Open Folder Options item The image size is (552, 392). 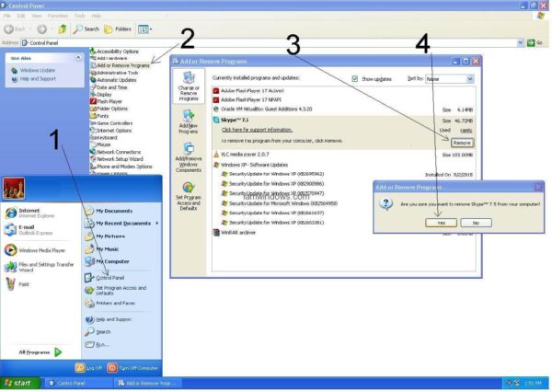click(x=109, y=109)
